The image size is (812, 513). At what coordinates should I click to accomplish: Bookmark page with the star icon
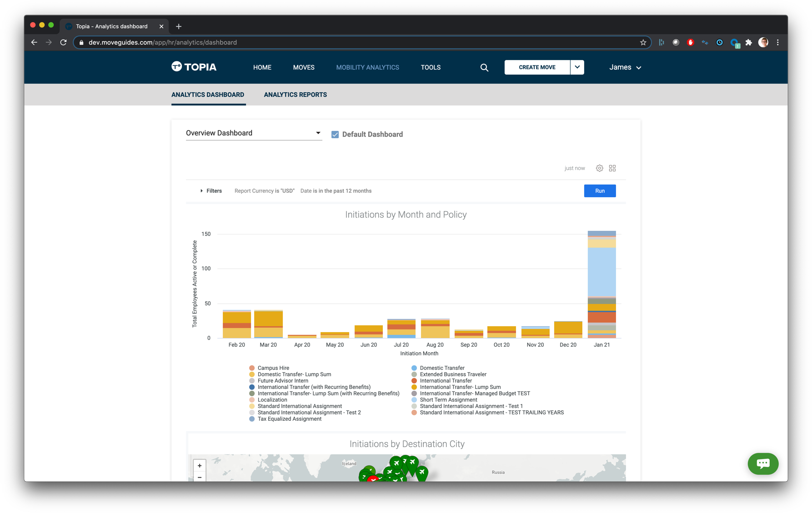[643, 42]
